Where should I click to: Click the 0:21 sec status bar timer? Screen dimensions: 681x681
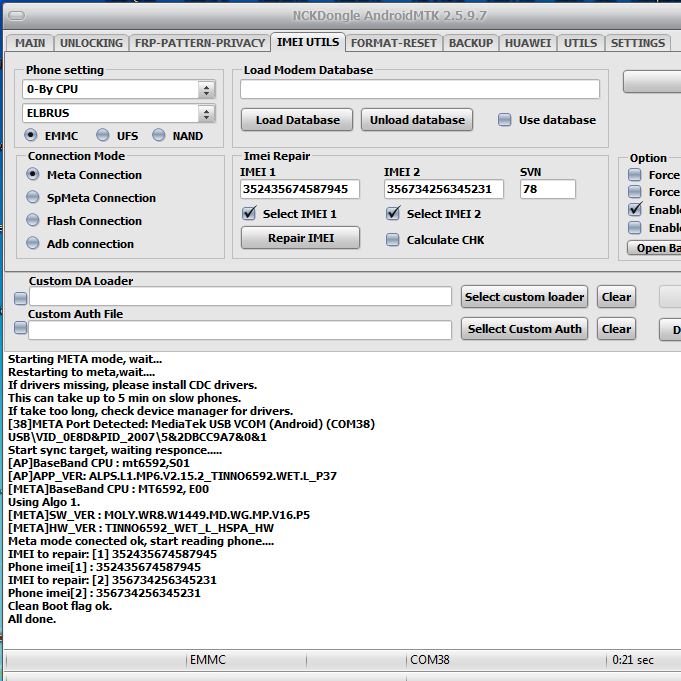[633, 660]
